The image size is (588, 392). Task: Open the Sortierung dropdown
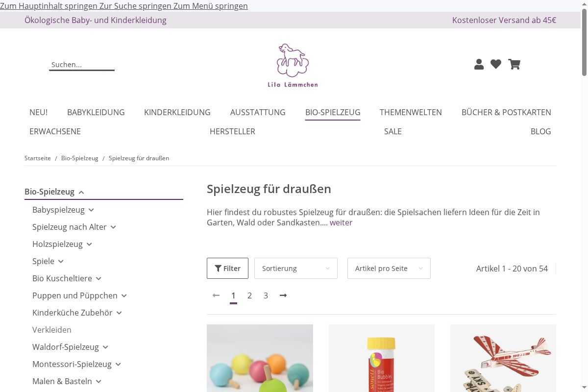(x=296, y=268)
